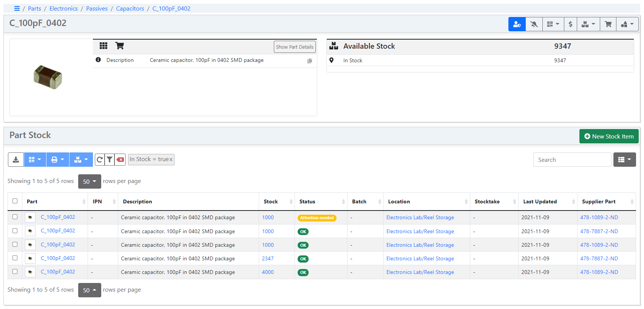Click the admin user-shield icon button
This screenshot has height=309, width=644.
pyautogui.click(x=517, y=24)
